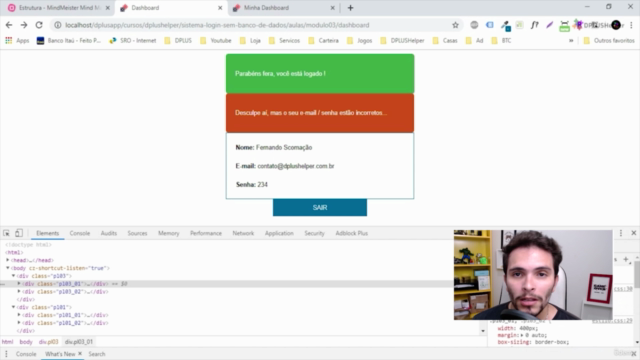The height and width of the screenshot is (360, 640).
Task: Close the Estrutura MindMeister tab
Action: coord(108,8)
